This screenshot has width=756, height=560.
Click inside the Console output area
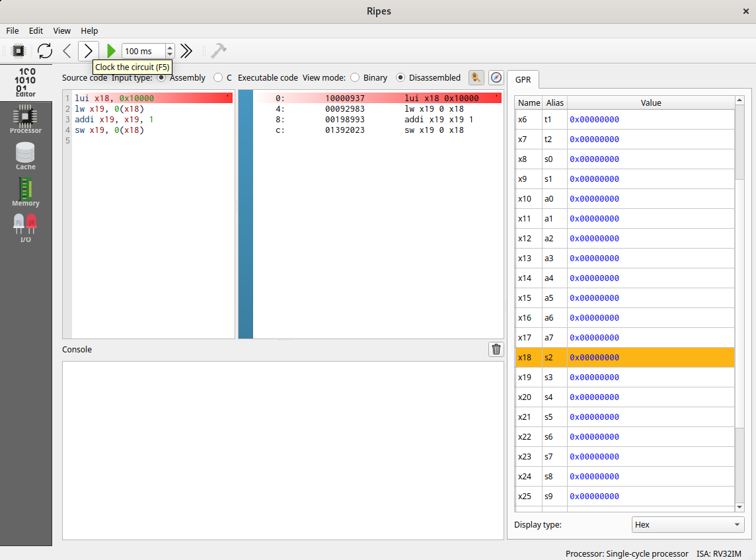[283, 450]
